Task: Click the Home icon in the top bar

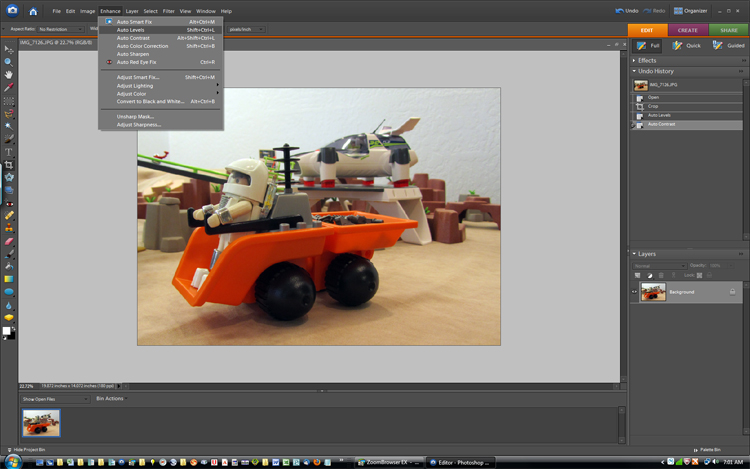Action: point(33,11)
